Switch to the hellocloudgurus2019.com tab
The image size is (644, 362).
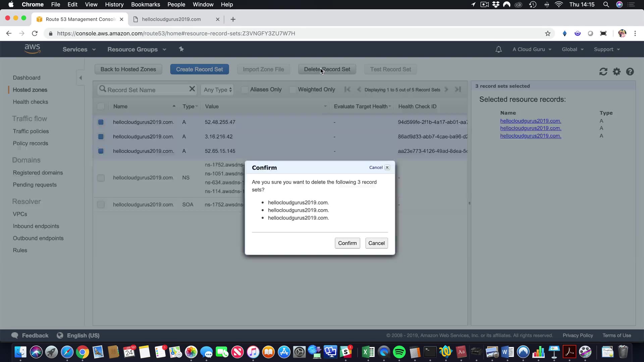(x=171, y=19)
